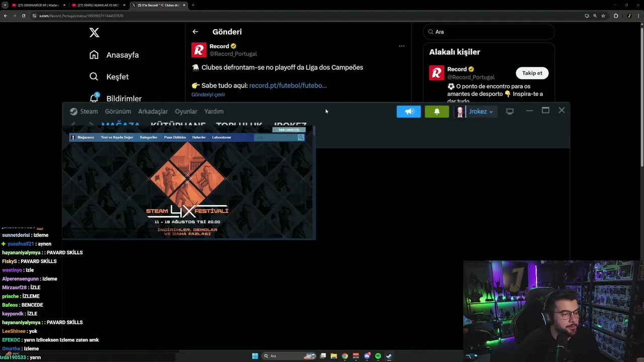
Task: Open Kategoriler in Steam store nav
Action: pyautogui.click(x=148, y=137)
